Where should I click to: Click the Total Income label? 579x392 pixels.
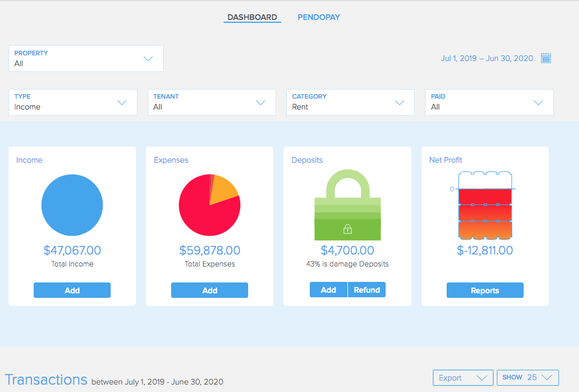point(72,264)
